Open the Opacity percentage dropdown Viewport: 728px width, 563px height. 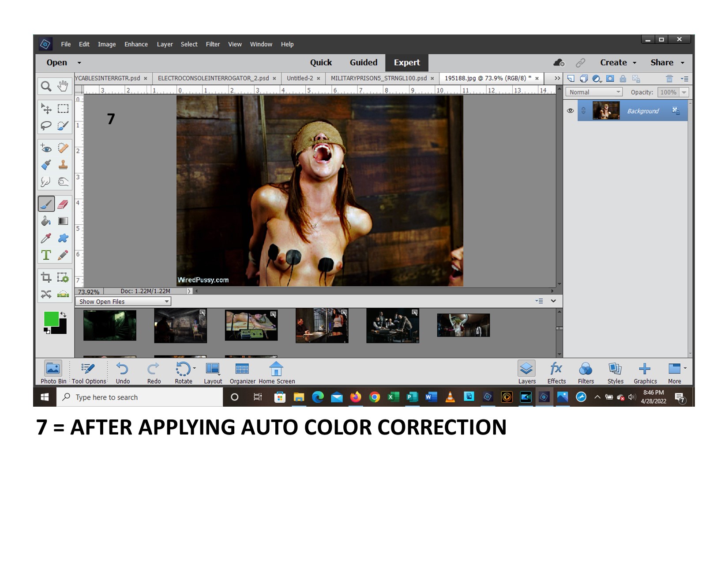click(684, 92)
